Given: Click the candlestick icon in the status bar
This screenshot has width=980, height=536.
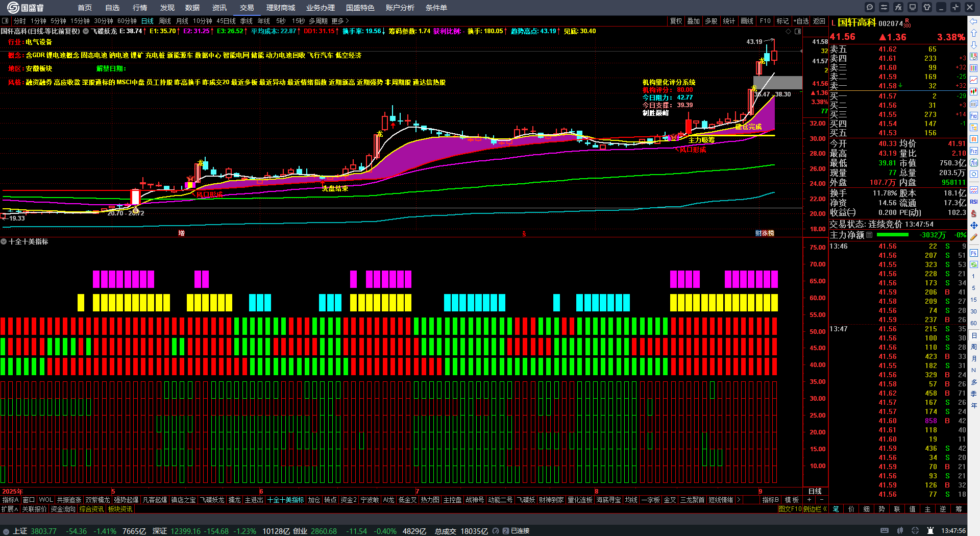Looking at the screenshot, I should (900, 531).
